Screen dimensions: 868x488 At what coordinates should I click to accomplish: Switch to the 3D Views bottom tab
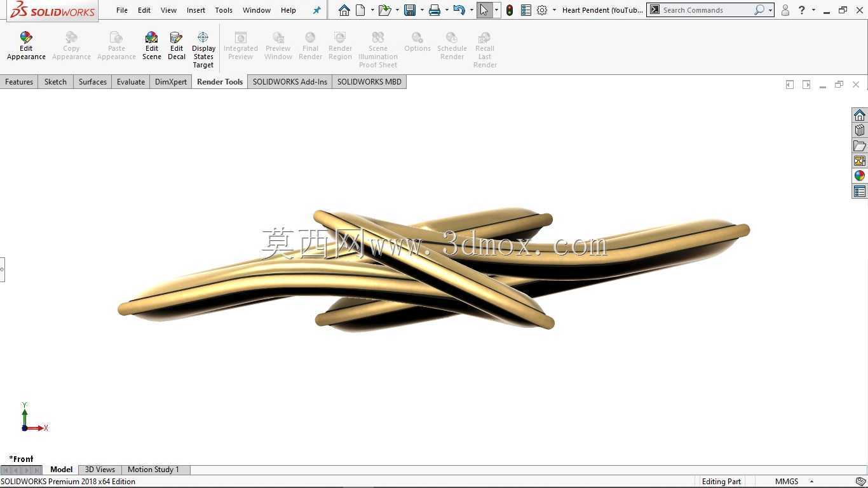100,470
